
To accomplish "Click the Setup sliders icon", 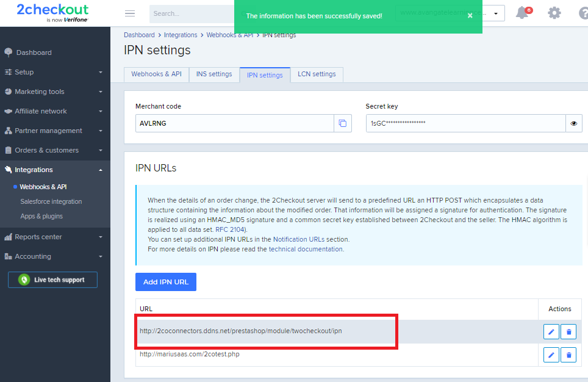I will [x=9, y=72].
